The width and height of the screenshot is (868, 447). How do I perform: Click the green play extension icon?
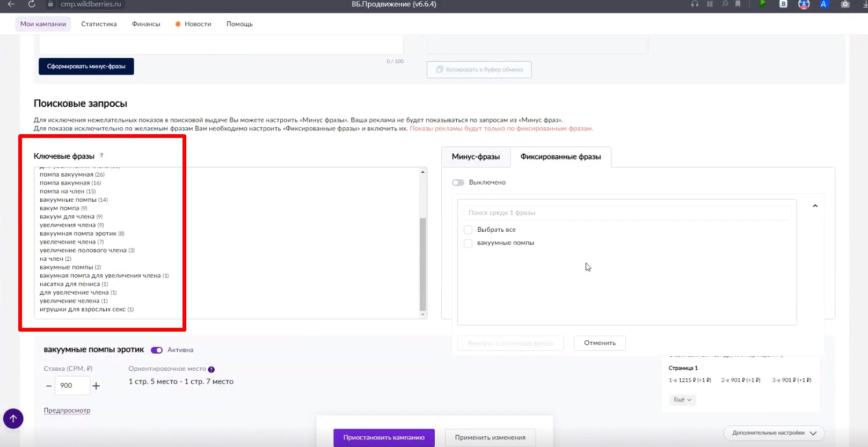(x=762, y=4)
